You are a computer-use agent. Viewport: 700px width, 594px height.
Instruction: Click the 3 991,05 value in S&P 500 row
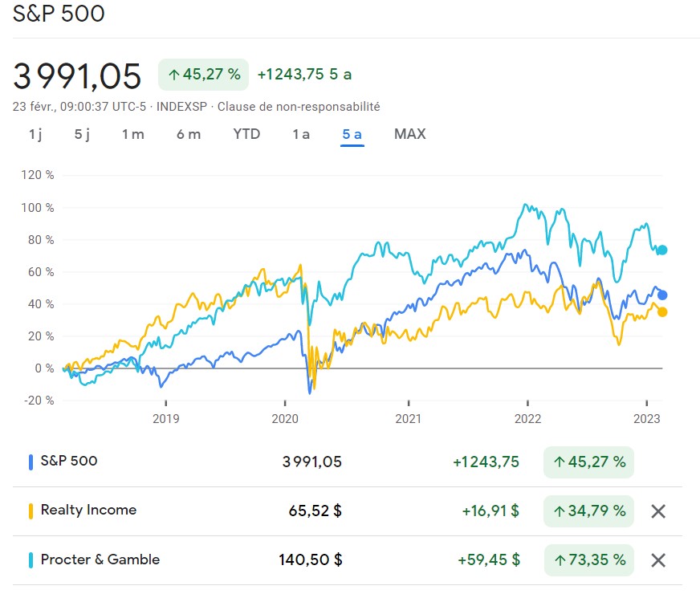tap(311, 462)
